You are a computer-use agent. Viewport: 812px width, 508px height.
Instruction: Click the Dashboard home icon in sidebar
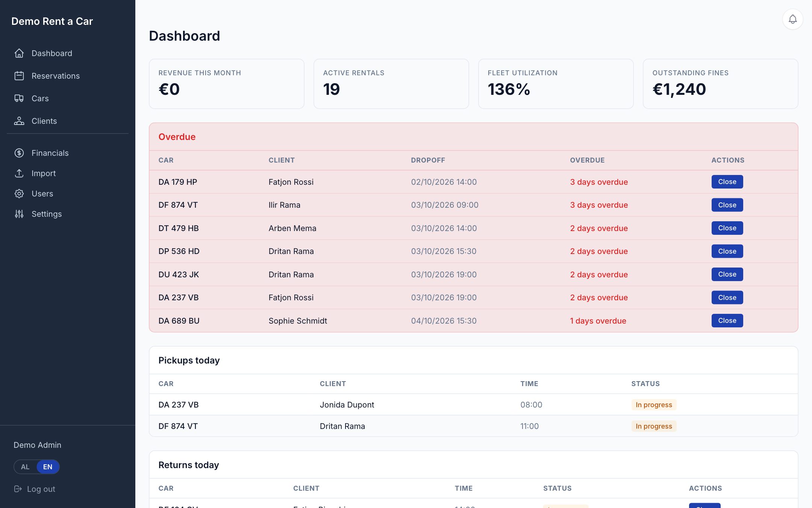pyautogui.click(x=19, y=53)
